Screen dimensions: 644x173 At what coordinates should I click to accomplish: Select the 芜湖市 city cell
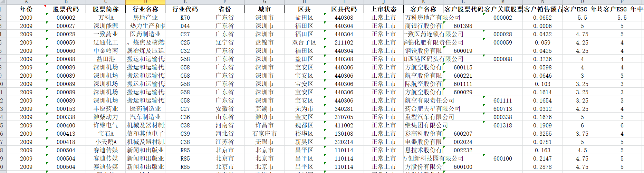[265, 109]
